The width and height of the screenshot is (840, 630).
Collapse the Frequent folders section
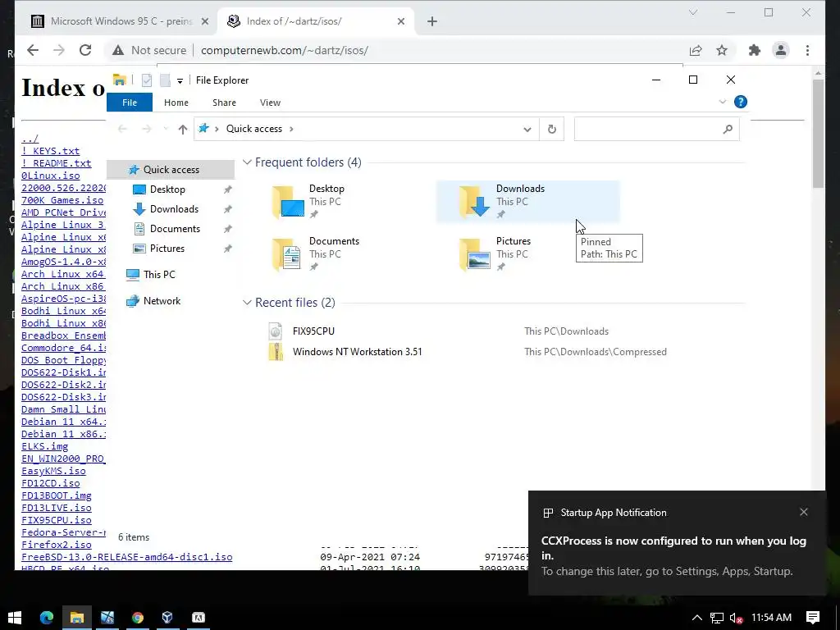point(247,162)
